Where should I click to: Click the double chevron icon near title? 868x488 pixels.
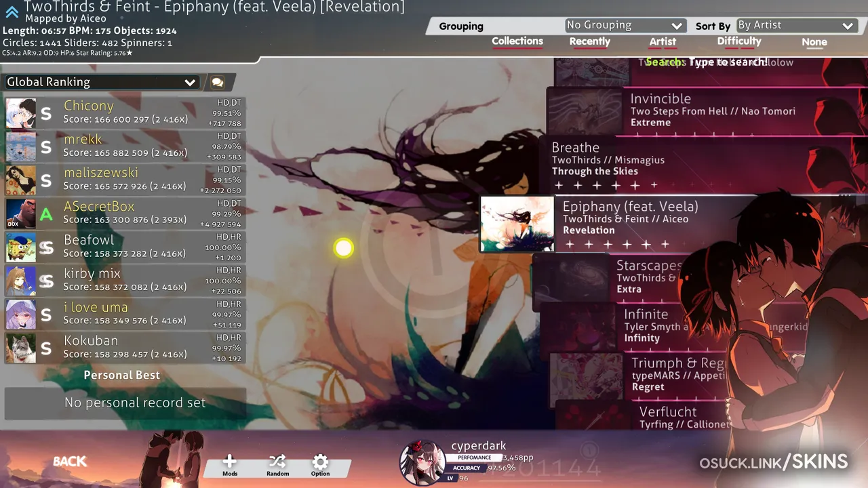click(x=12, y=12)
